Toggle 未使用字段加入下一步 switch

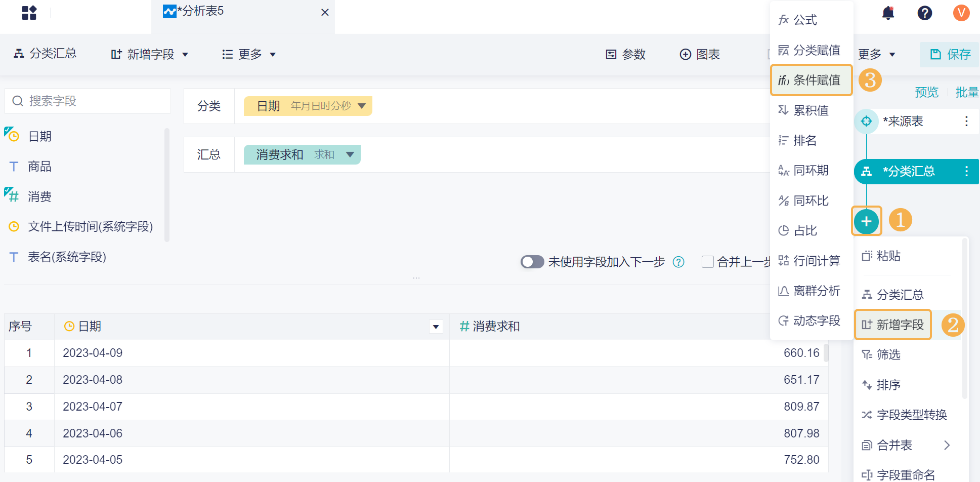(x=532, y=262)
